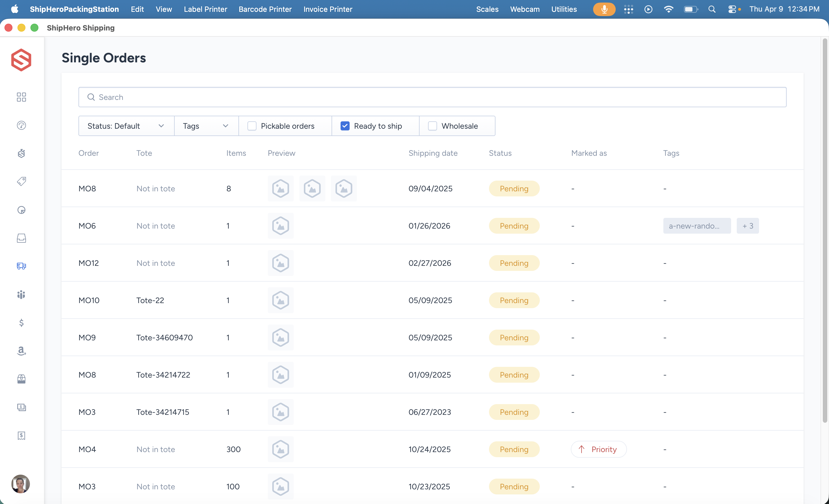Click the people group sidebar icon

point(21,295)
